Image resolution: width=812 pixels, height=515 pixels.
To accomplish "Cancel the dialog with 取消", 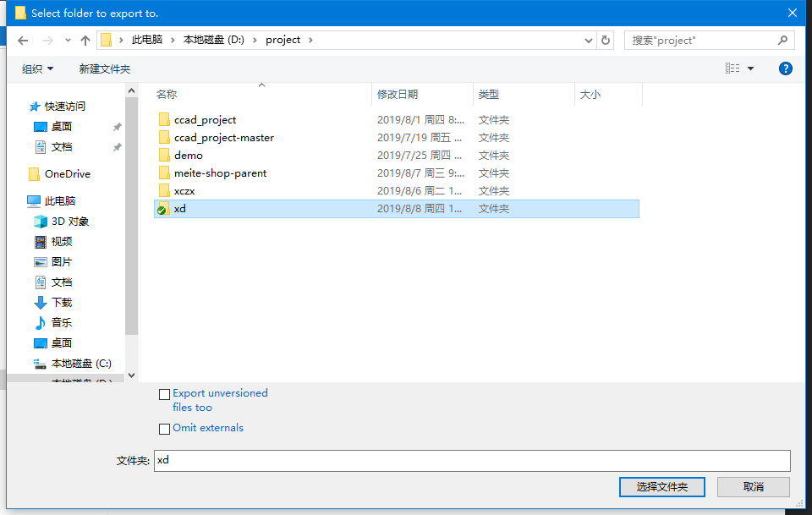I will pyautogui.click(x=753, y=487).
